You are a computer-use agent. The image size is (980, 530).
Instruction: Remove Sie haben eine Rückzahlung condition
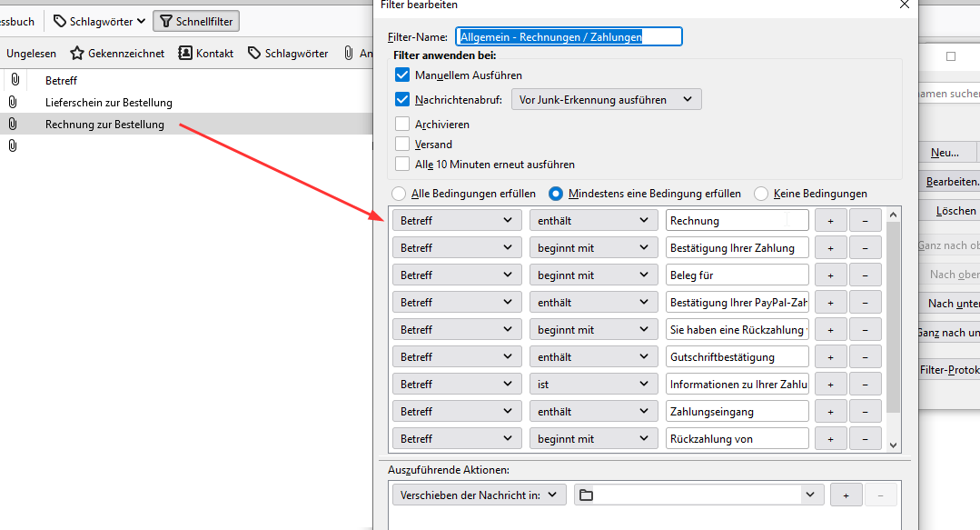coord(865,329)
